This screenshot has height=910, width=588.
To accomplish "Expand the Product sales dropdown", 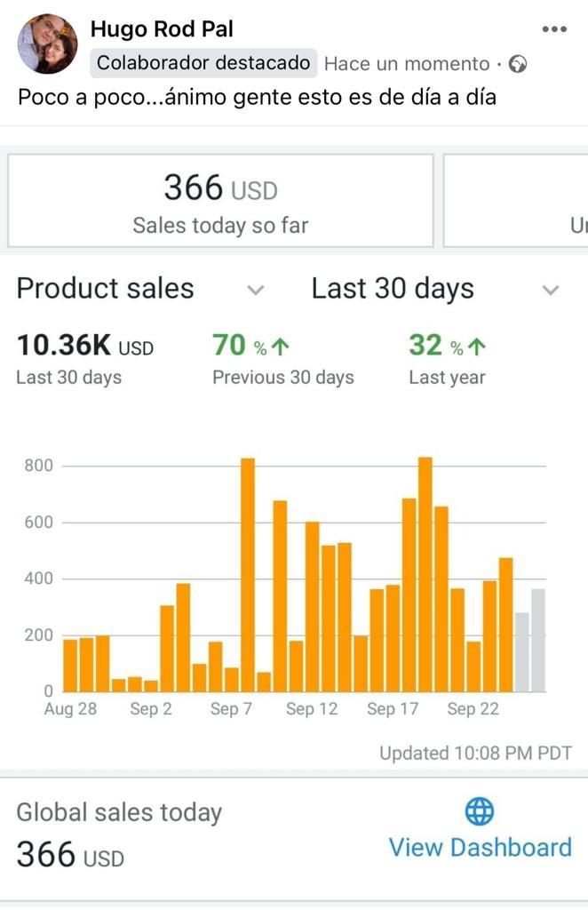I will click(255, 290).
